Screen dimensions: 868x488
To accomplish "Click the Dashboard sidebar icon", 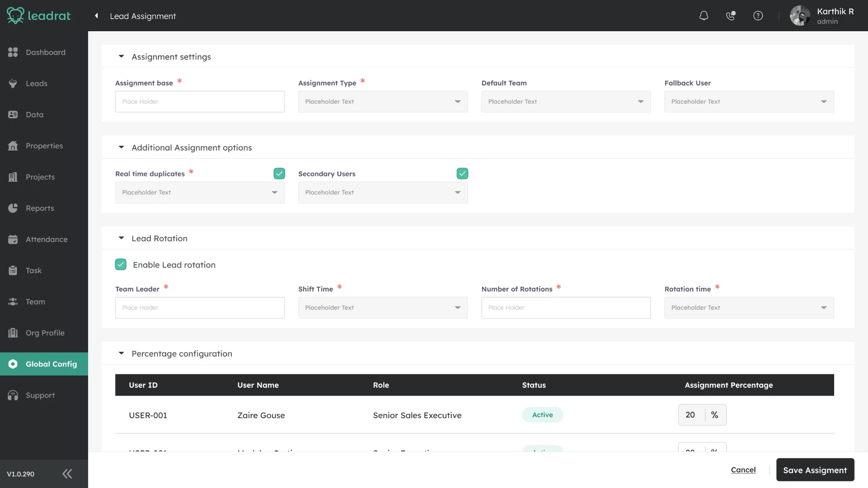I will [x=13, y=52].
